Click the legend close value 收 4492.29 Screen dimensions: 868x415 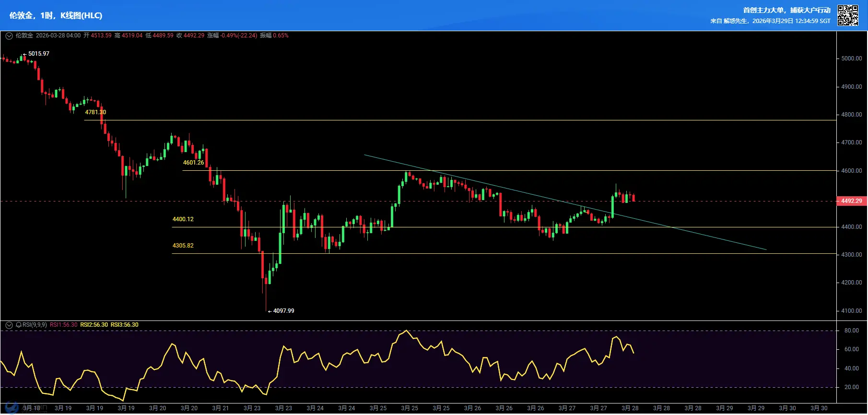190,36
